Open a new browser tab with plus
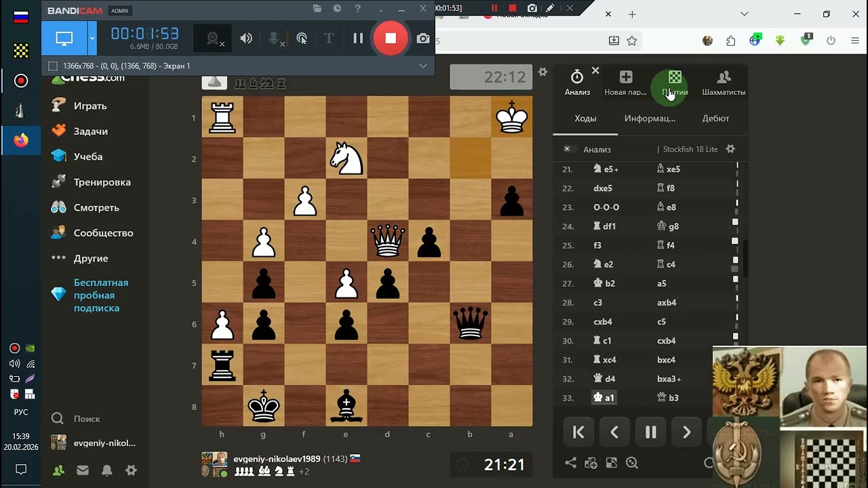 [632, 14]
